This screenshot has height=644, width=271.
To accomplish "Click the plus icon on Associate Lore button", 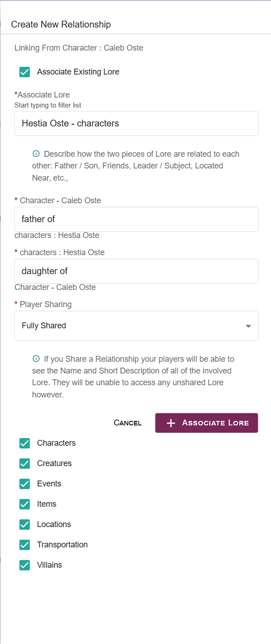I will [171, 423].
